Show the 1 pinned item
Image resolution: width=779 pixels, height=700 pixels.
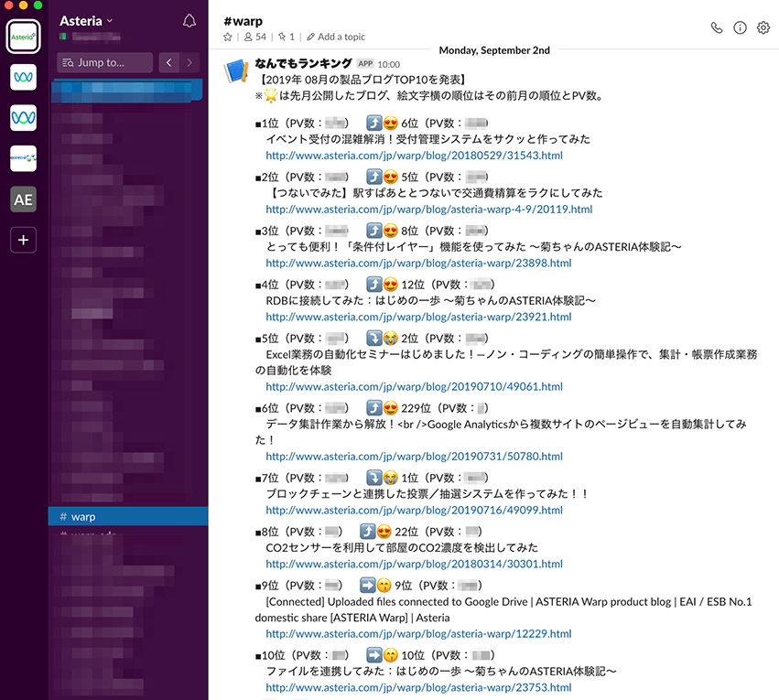(287, 37)
